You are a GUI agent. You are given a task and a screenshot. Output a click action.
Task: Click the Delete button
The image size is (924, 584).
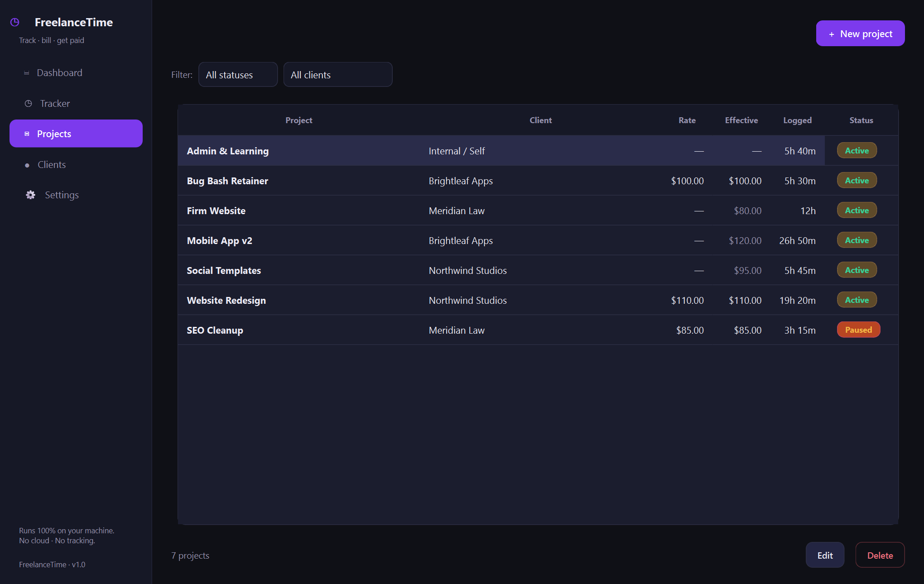[x=880, y=555]
